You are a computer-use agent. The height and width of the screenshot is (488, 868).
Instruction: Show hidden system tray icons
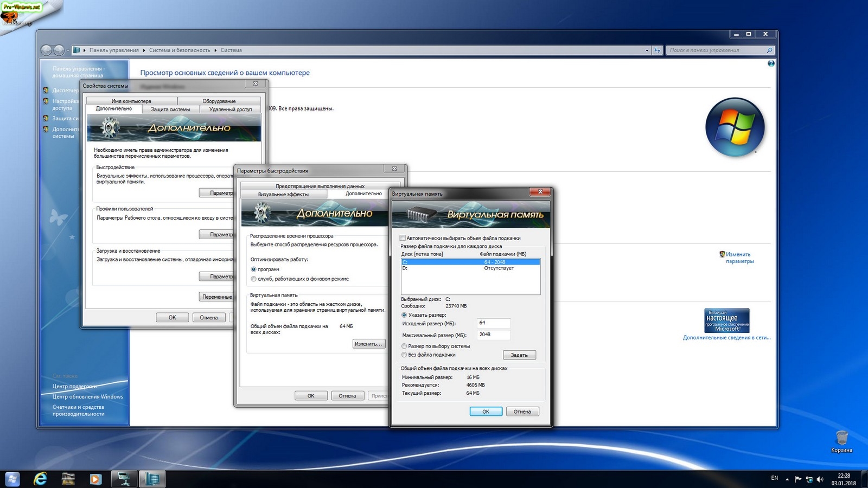pyautogui.click(x=787, y=479)
